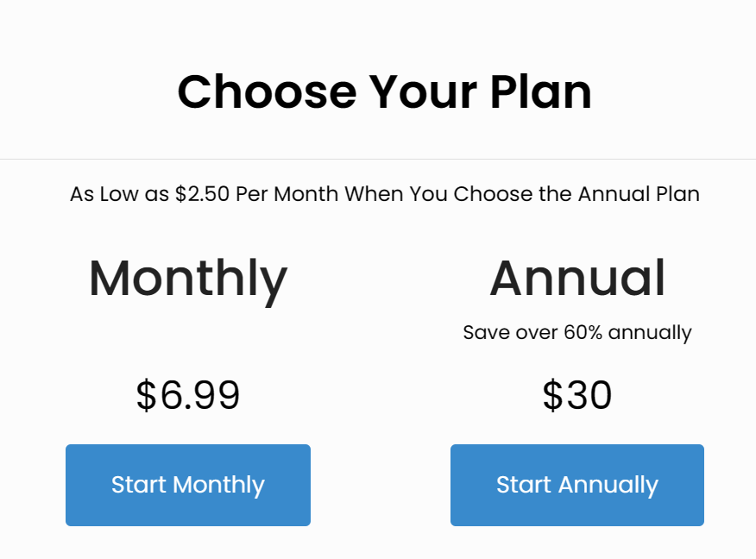The image size is (756, 559).
Task: Click the Save over 60% annually text
Action: pos(577,333)
